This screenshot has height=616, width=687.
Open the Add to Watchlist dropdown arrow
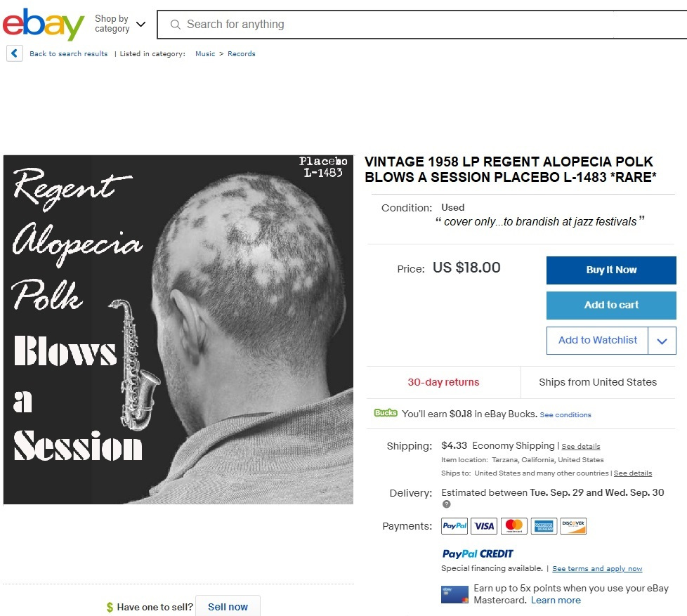(662, 341)
